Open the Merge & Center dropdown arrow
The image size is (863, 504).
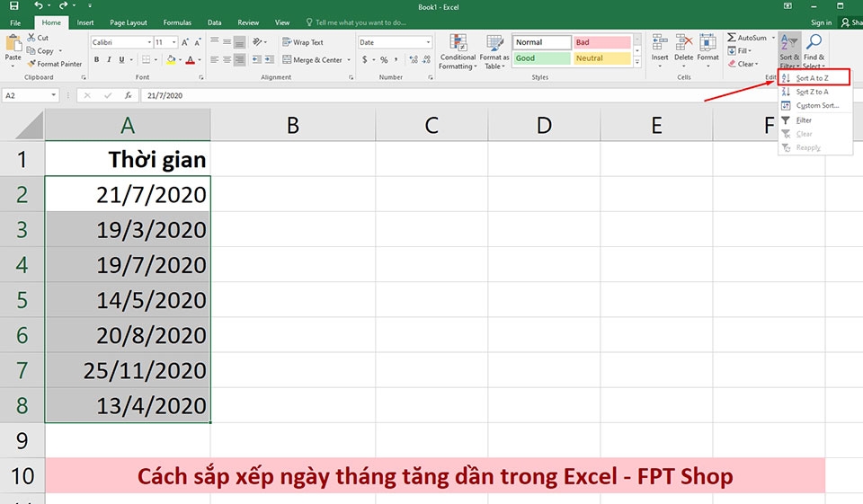(x=349, y=60)
